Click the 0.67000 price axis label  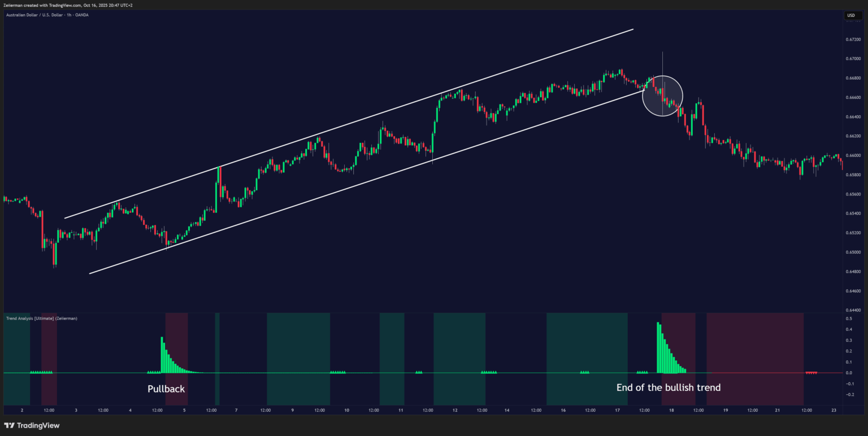[x=853, y=59]
